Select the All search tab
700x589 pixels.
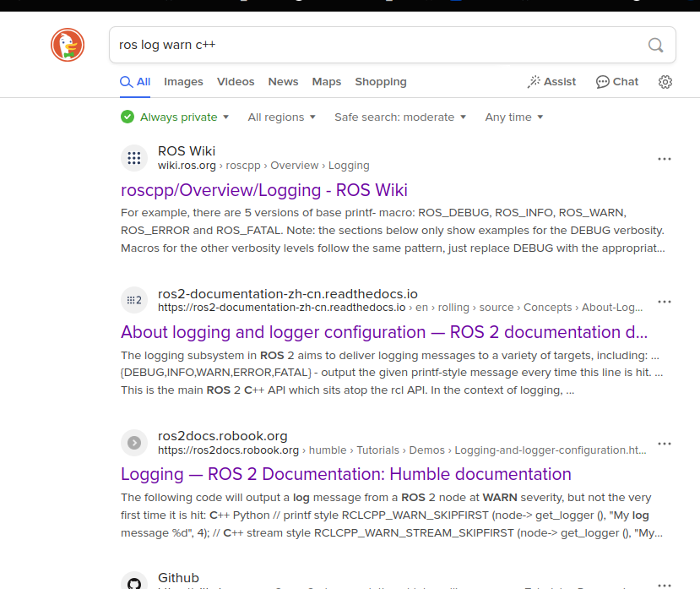[x=135, y=82]
